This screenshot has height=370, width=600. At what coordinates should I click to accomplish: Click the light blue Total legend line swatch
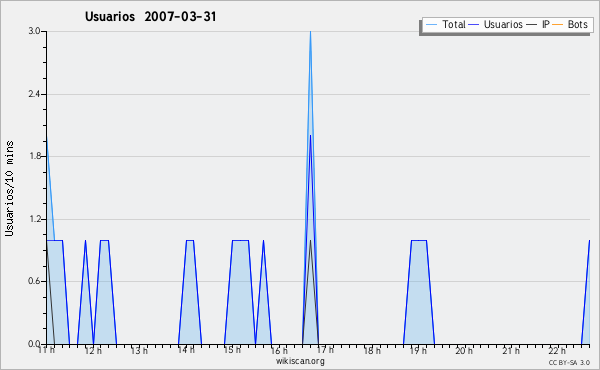point(431,25)
